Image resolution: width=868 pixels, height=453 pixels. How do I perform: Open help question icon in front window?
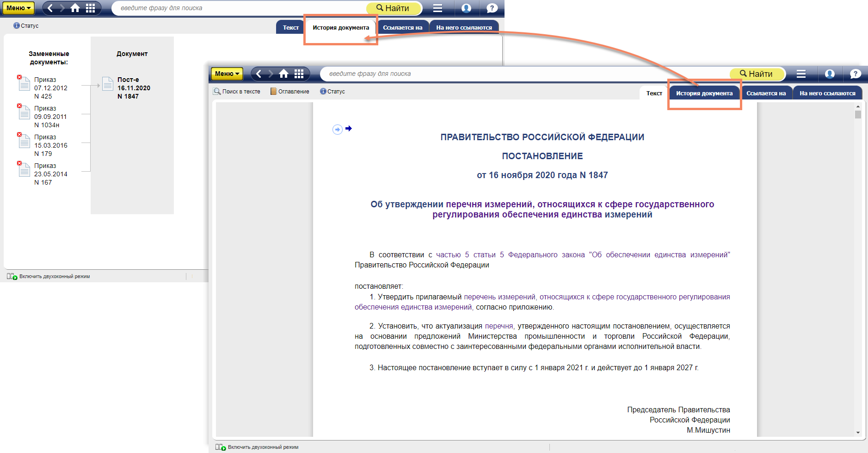coord(856,74)
